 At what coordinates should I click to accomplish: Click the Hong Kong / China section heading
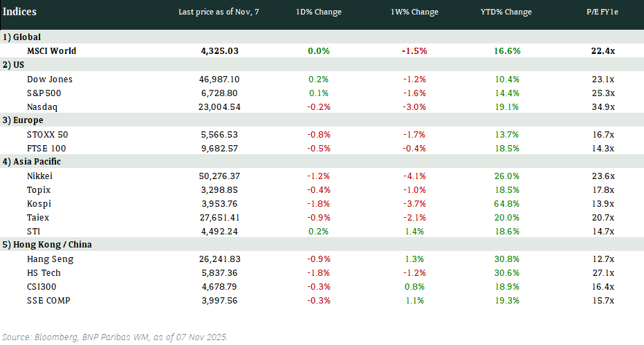pos(47,245)
